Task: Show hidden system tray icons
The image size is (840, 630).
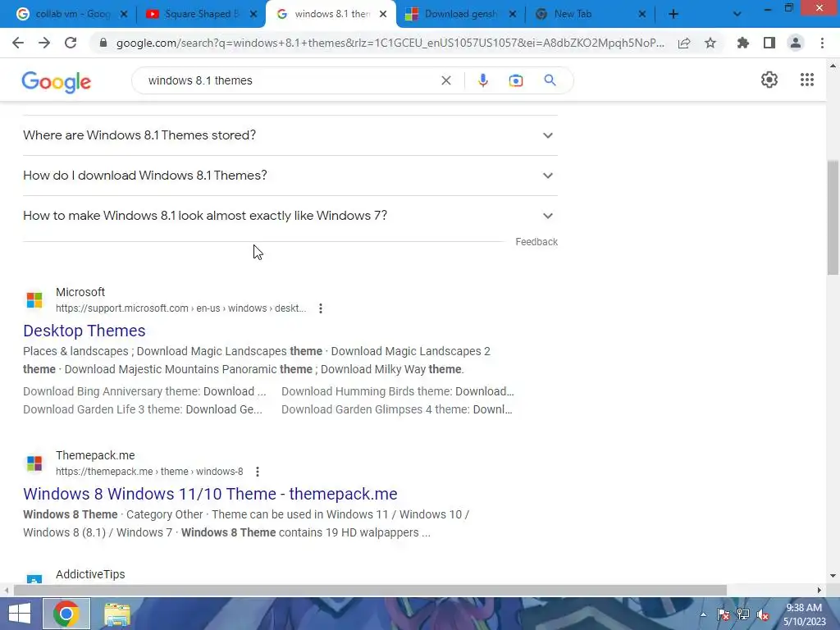Action: [x=703, y=614]
